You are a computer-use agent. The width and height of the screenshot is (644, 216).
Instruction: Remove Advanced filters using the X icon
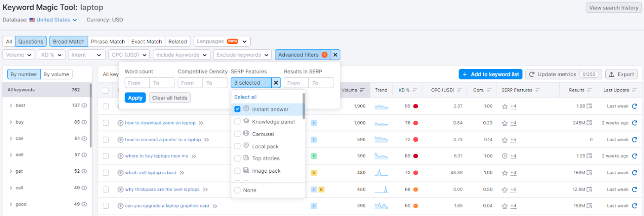[335, 55]
